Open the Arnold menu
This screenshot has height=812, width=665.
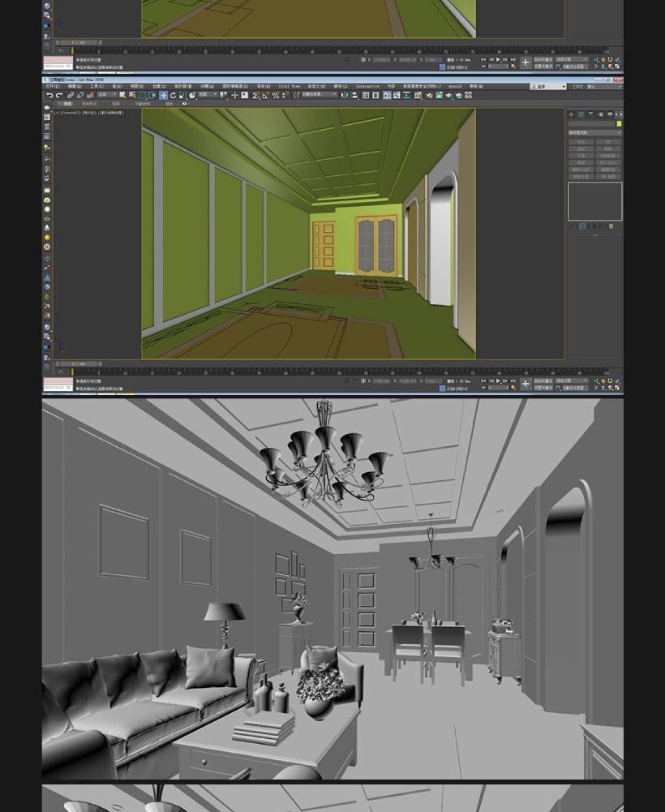(455, 86)
